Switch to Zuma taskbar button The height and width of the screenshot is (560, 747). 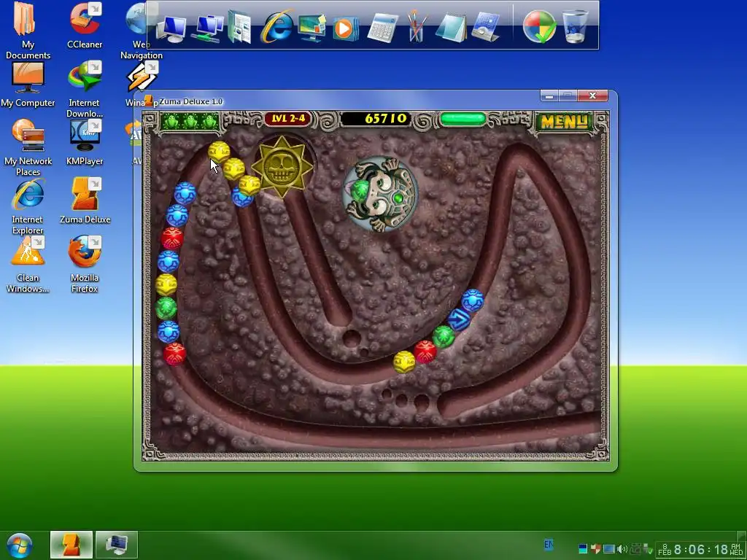(71, 545)
